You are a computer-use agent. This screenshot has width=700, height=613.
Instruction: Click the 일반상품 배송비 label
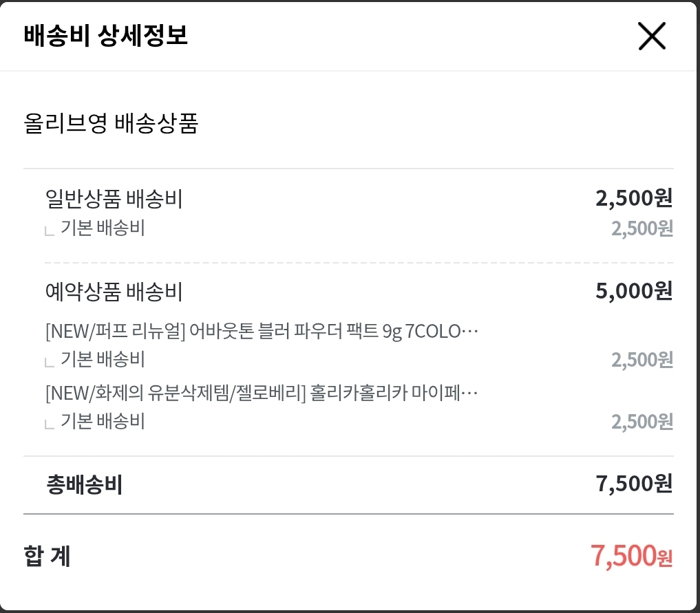(114, 199)
